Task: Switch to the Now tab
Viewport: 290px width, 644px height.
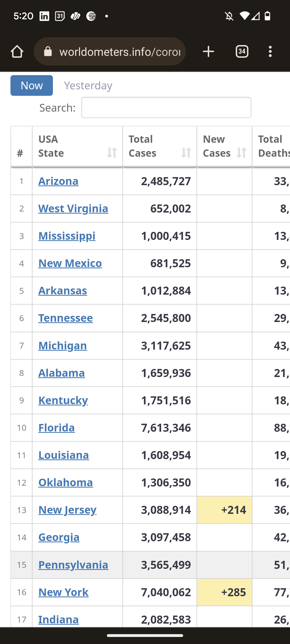Action: coord(32,86)
